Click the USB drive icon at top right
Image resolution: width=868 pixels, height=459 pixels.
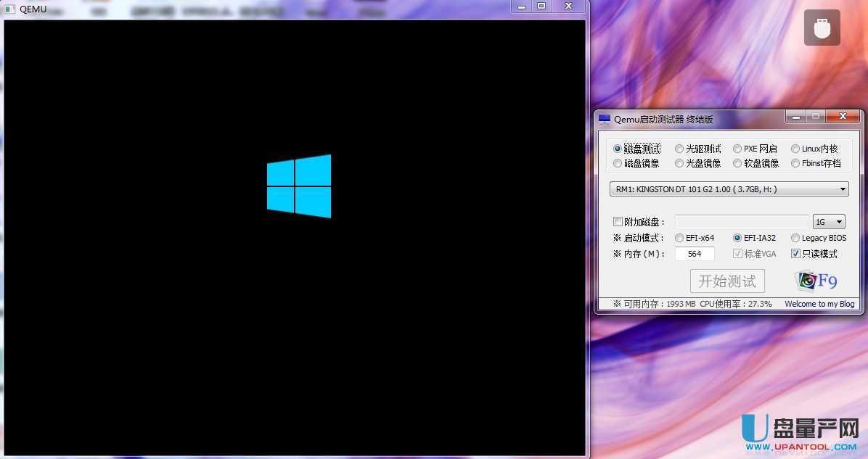click(822, 27)
